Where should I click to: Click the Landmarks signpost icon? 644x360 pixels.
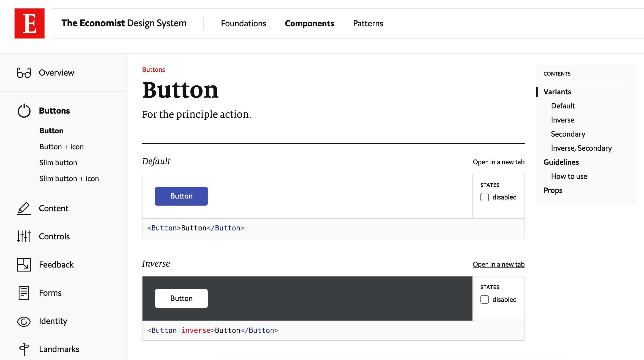pos(24,349)
